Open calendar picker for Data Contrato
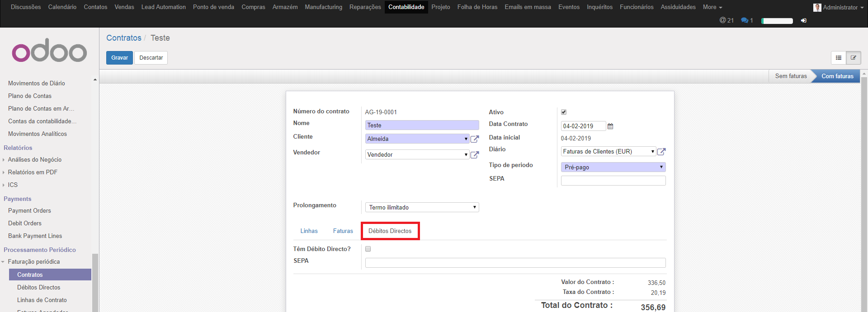 pyautogui.click(x=610, y=126)
